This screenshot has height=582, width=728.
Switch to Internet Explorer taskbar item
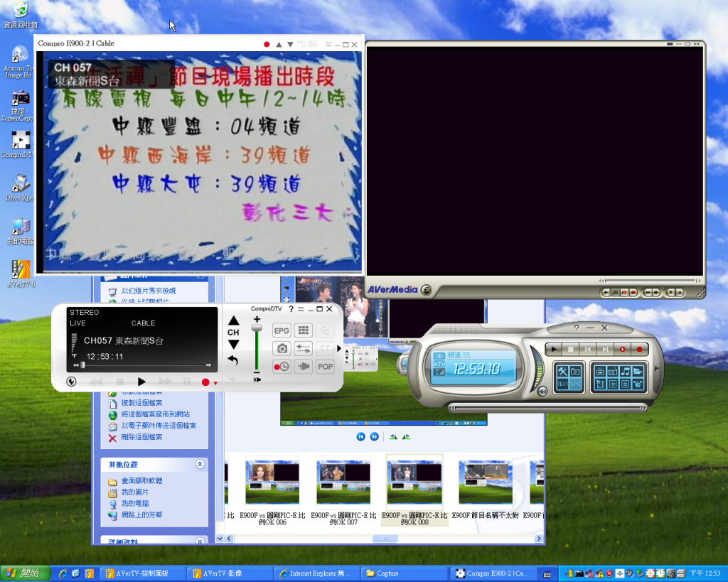[316, 573]
